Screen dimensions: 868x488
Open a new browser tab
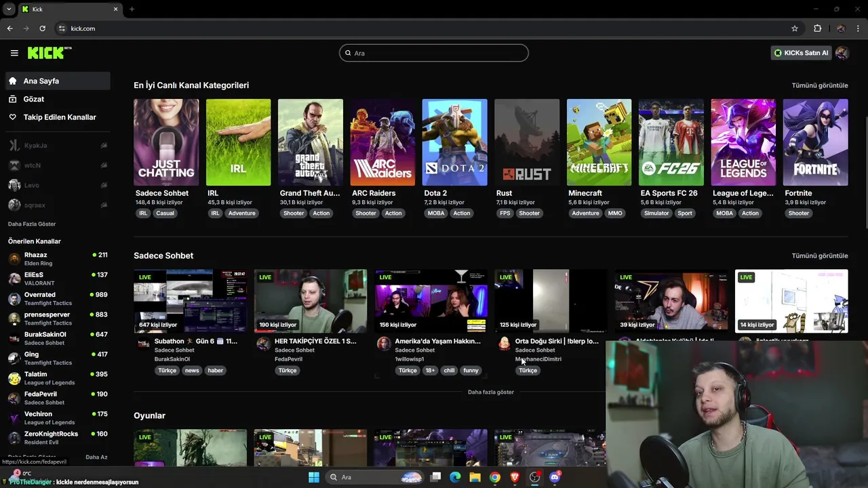[132, 9]
